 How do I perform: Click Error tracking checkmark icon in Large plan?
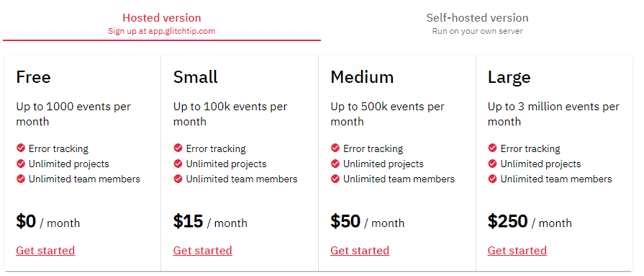[x=492, y=148]
